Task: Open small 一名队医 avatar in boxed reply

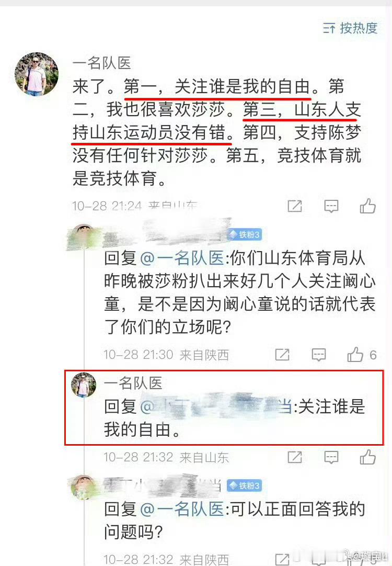Action: point(84,385)
